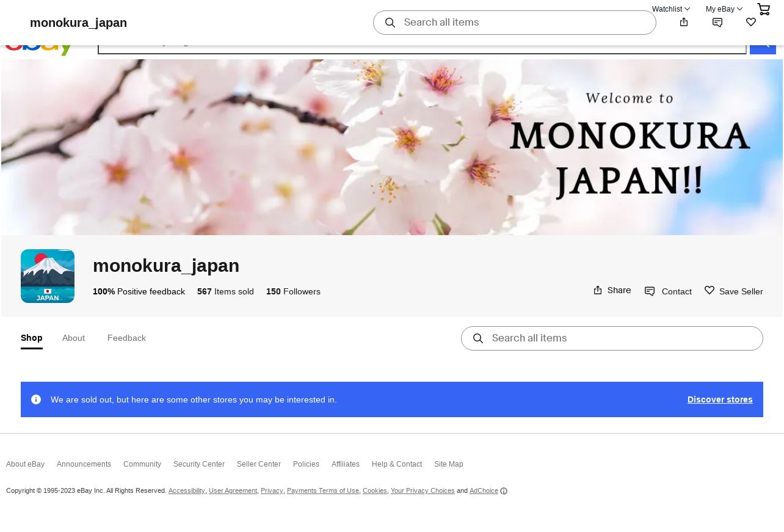Screen dimensions: 784x532
Task: Switch to the Shop tab
Action: [32, 338]
